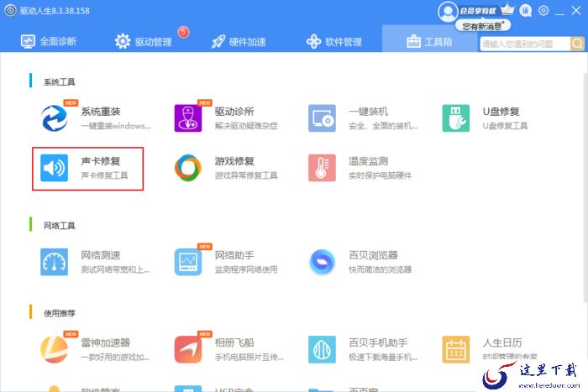Viewport: 588px width, 392px height.
Task: Click the user avatar icon
Action: (x=448, y=12)
